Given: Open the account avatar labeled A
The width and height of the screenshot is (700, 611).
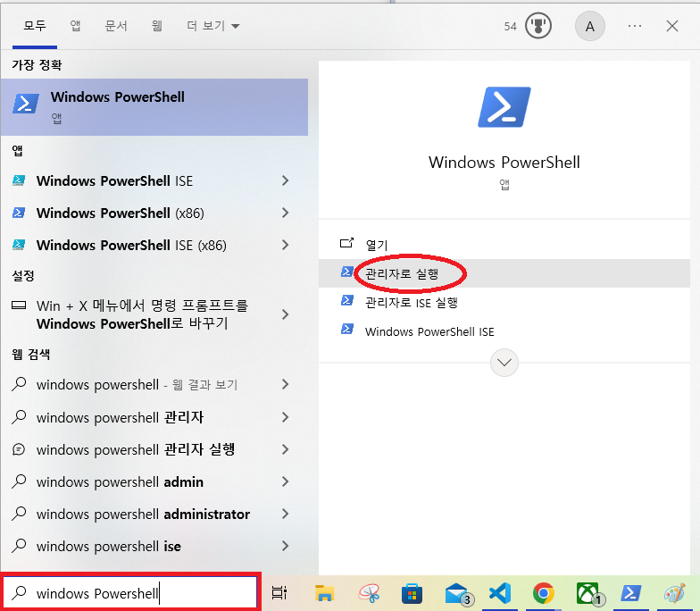Looking at the screenshot, I should [x=589, y=27].
